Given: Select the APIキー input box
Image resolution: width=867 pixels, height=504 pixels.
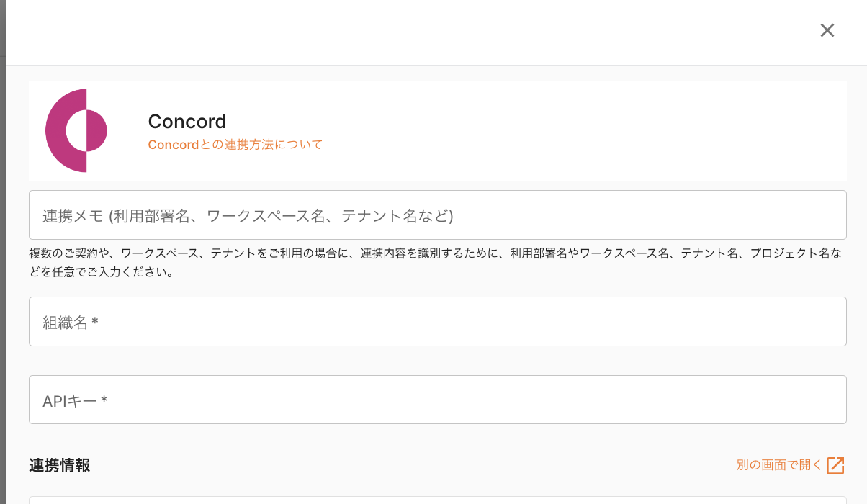Looking at the screenshot, I should (437, 400).
